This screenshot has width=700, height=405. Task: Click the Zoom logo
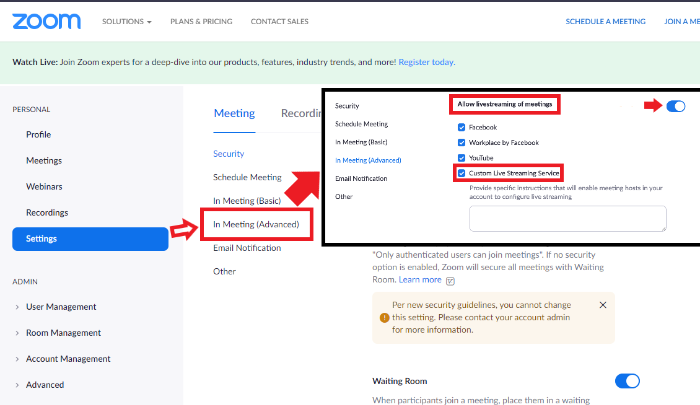click(46, 21)
